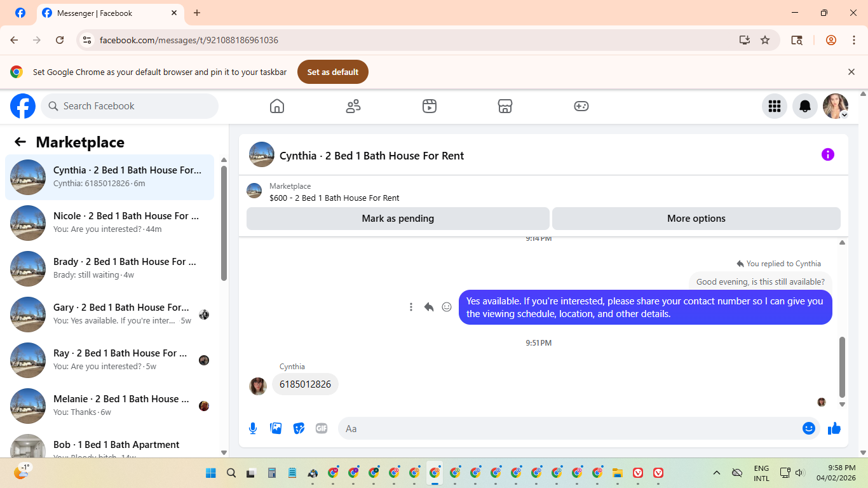The height and width of the screenshot is (488, 868).
Task: Open Brady conversation in list
Action: coord(109,269)
